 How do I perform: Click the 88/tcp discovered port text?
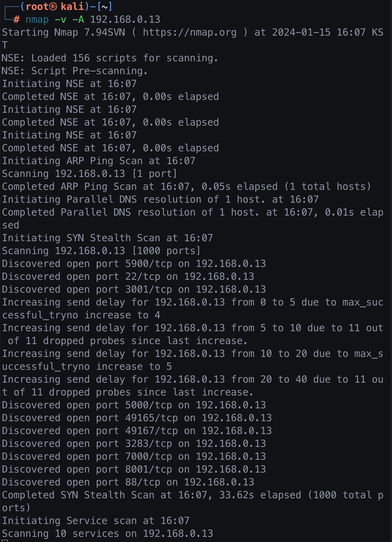tap(143, 482)
